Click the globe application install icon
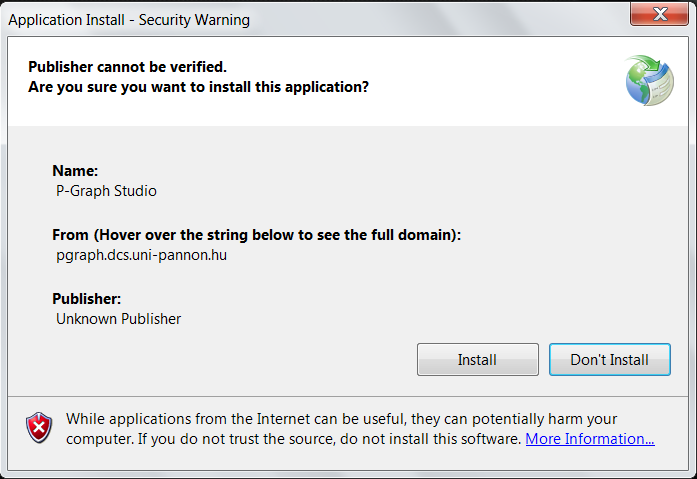Image resolution: width=697 pixels, height=479 pixels. point(648,81)
